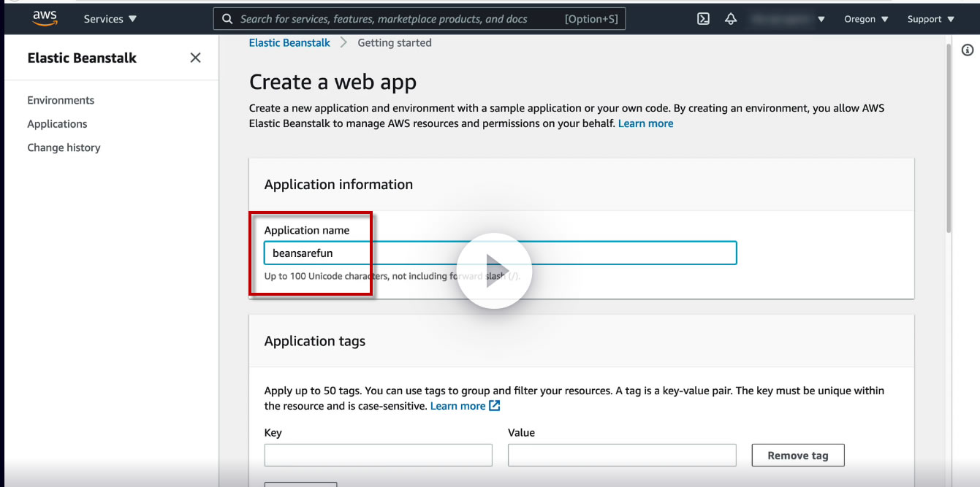The image size is (980, 487).
Task: Click the Elastic Beanstalk breadcrumb link
Action: click(289, 42)
